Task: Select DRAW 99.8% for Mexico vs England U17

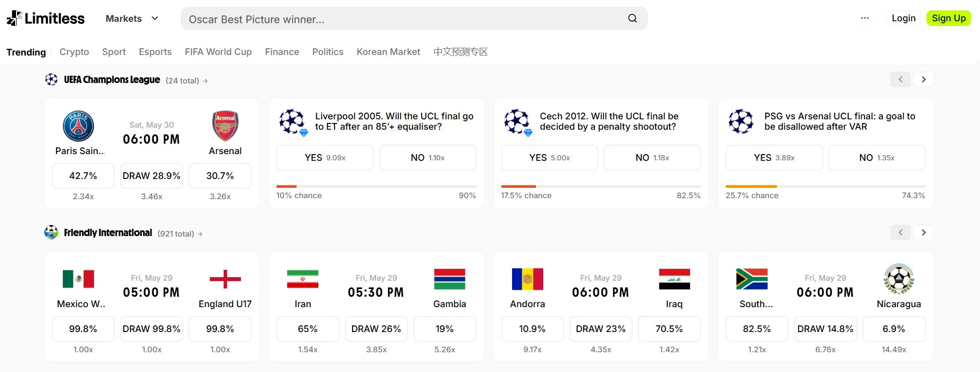Action: (152, 329)
